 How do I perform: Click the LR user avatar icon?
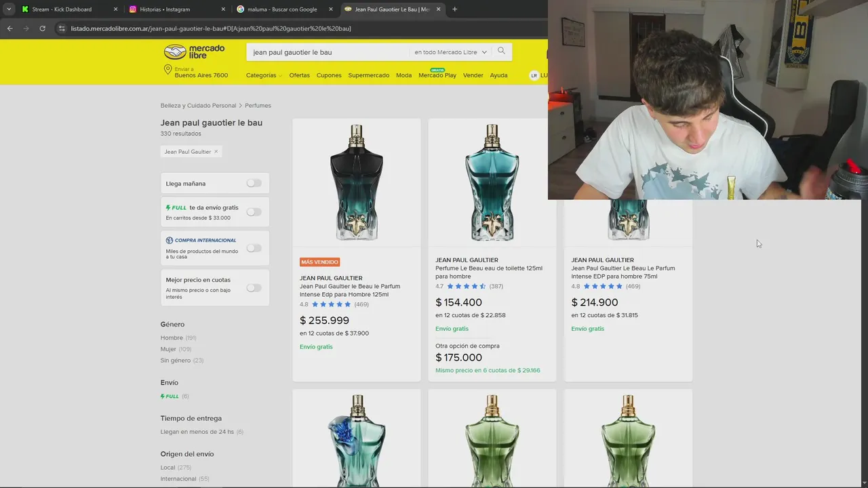pos(534,75)
